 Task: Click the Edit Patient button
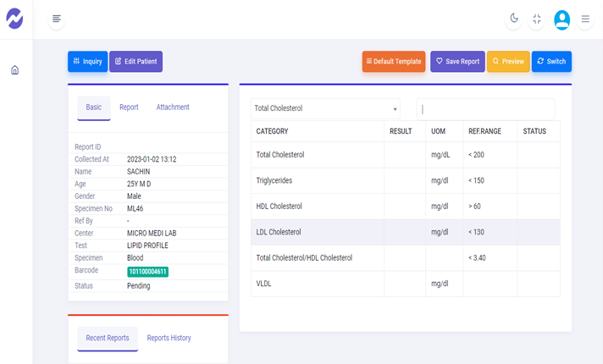coord(136,62)
